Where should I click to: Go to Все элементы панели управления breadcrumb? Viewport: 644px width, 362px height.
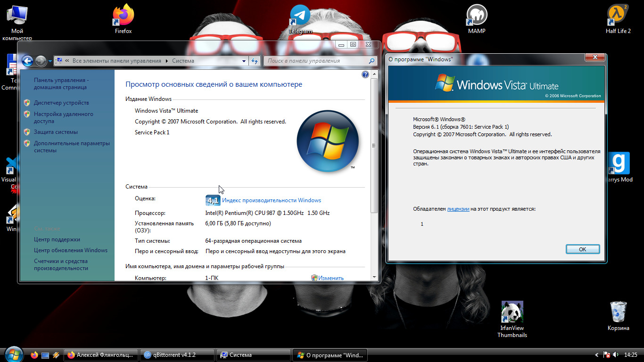pyautogui.click(x=117, y=61)
